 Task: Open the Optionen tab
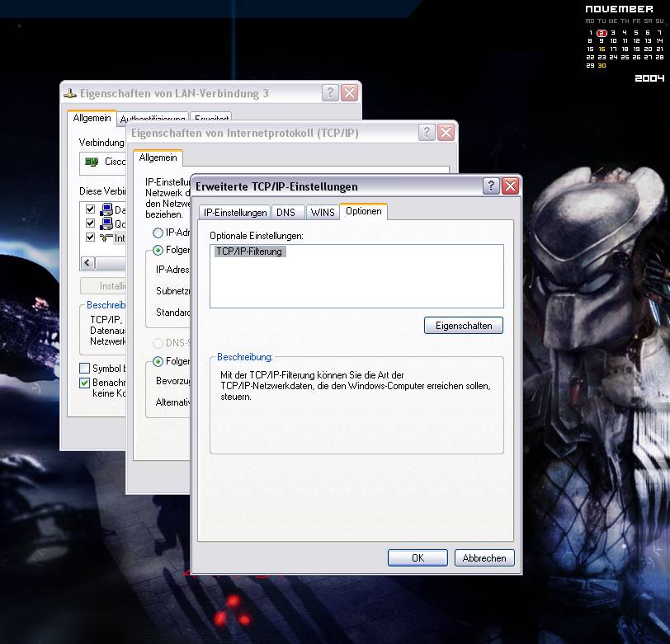click(x=364, y=211)
